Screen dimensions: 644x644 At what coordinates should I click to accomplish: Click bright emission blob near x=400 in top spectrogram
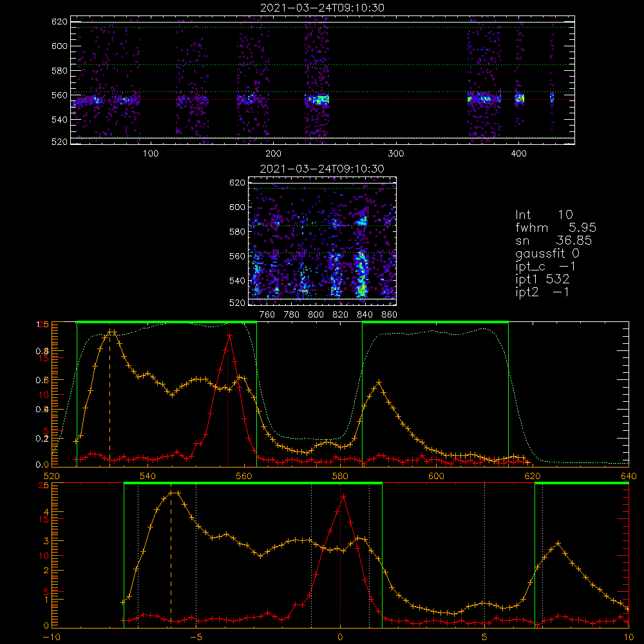[520, 98]
